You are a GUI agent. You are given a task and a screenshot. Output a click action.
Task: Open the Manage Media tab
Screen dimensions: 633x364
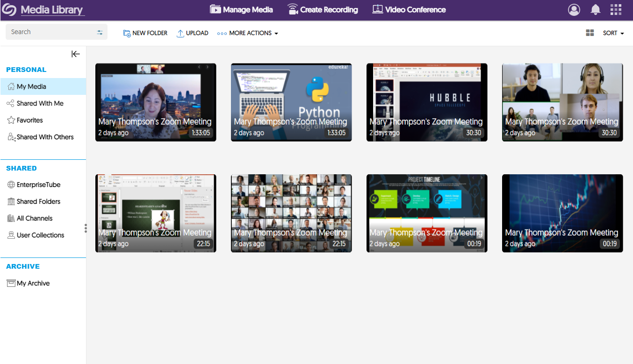click(241, 9)
